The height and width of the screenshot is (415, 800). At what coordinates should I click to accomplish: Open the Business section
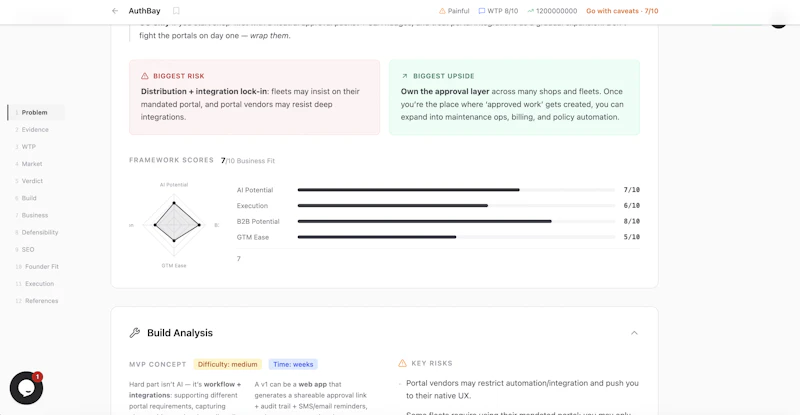34,215
